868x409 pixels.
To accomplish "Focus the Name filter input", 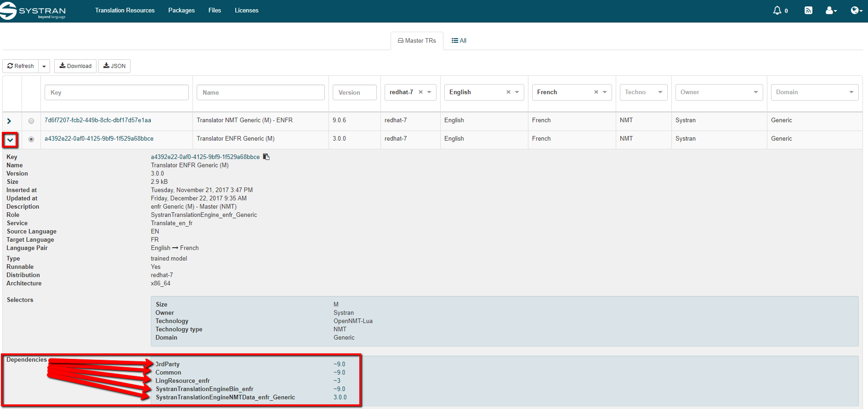I will (x=261, y=92).
